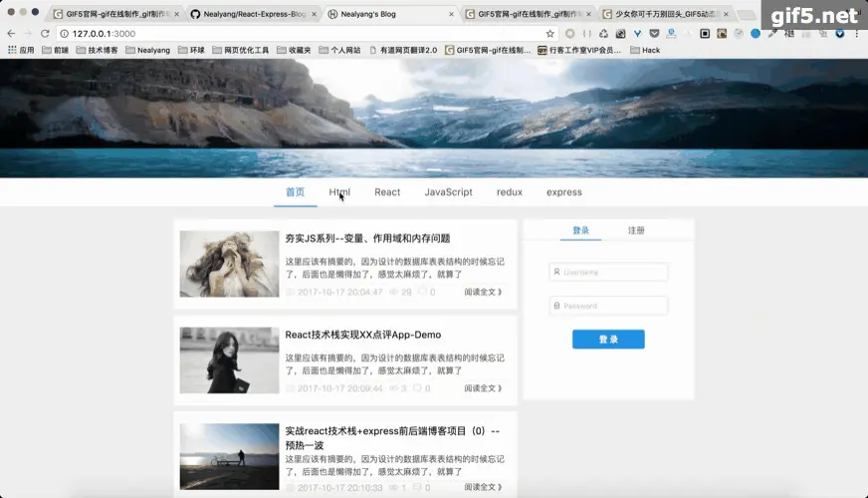Open article React技术栈实现XX点评App-Demo
Viewport: 868px width, 498px height.
[x=363, y=335]
